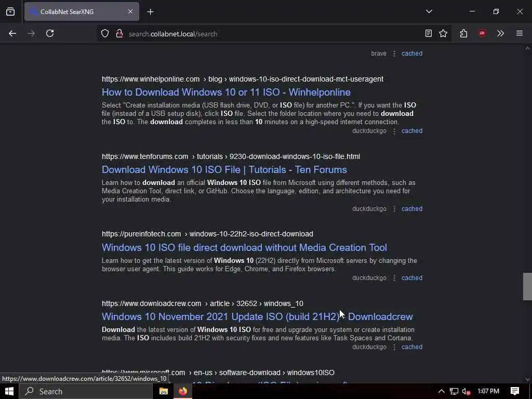The width and height of the screenshot is (532, 399).
Task: Expand options dots for the Pureinfotech result
Action: tap(394, 278)
